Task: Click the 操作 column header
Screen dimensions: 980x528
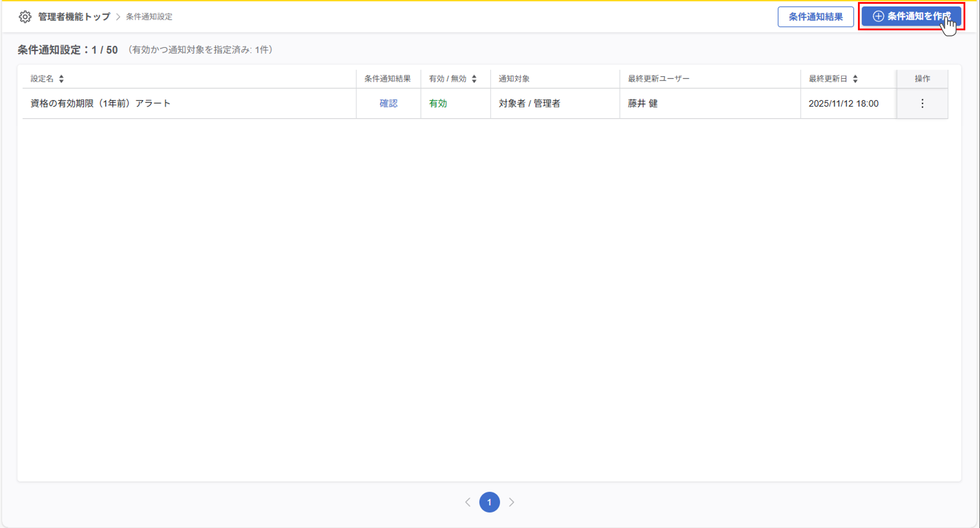Action: [x=922, y=79]
